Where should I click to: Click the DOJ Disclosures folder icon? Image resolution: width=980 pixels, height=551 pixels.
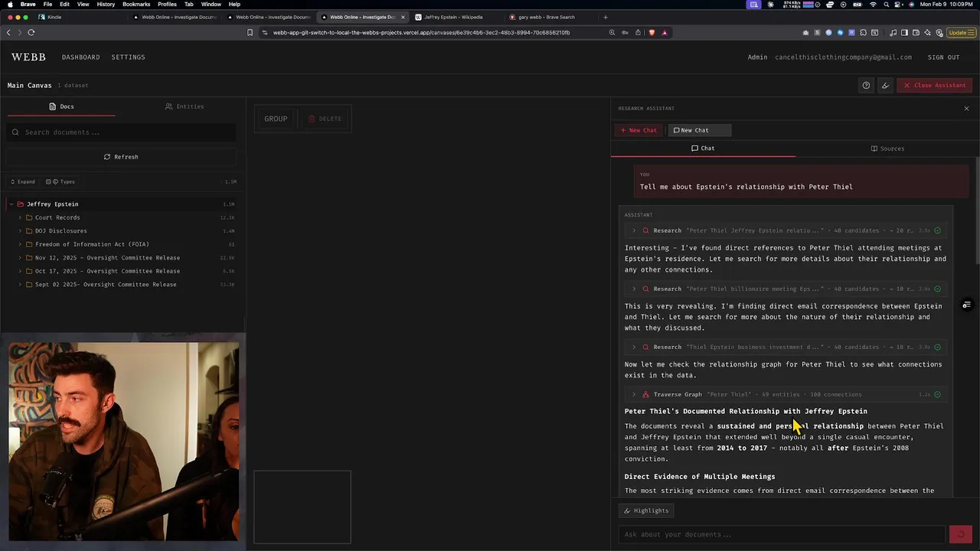click(28, 231)
